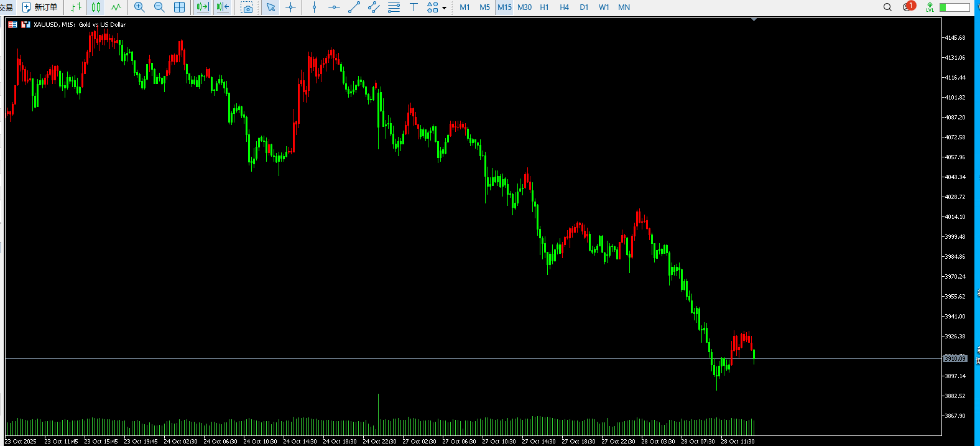
Task: Select the trendline drawing tool
Action: 354,7
